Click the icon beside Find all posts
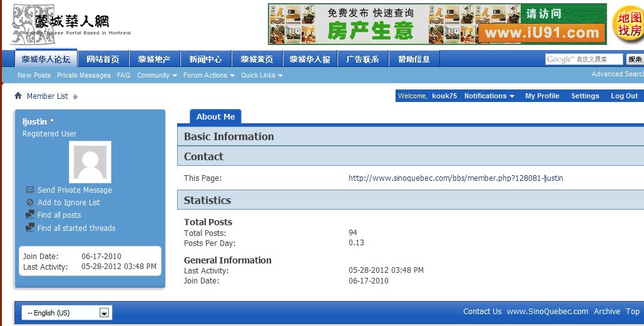The height and width of the screenshot is (326, 644). pyautogui.click(x=30, y=215)
